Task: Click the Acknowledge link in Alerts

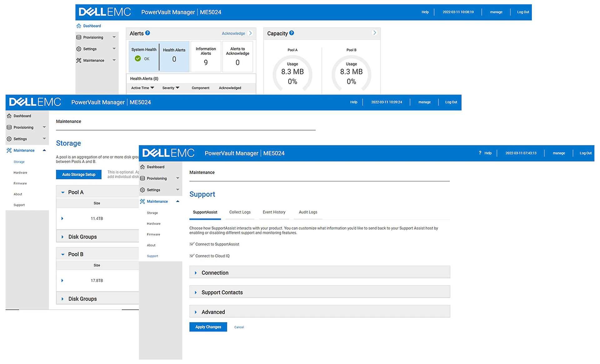Action: (x=233, y=33)
